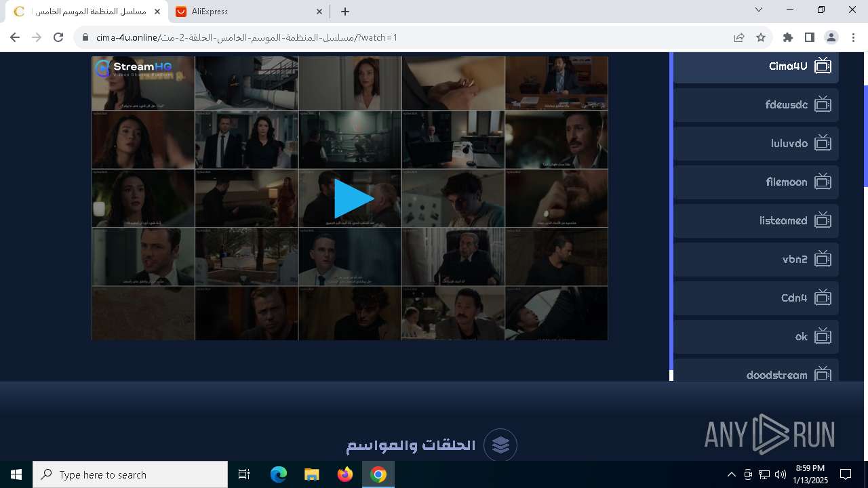Open the tab search chevron

click(759, 10)
